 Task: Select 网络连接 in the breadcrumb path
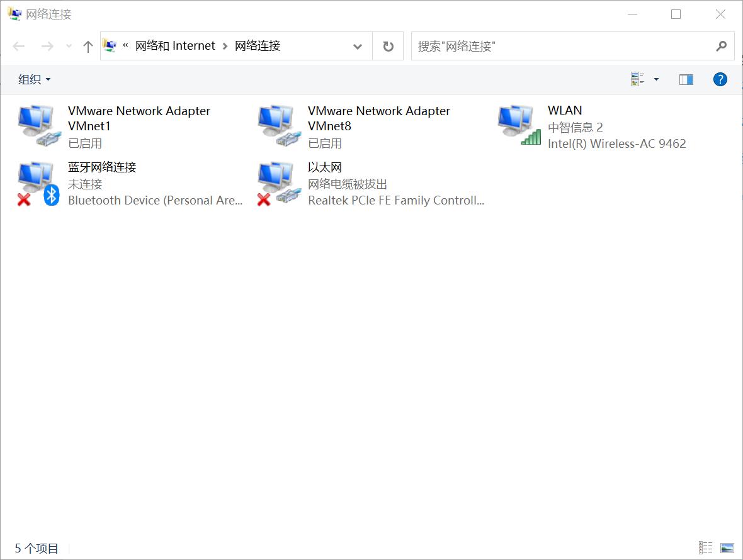257,45
